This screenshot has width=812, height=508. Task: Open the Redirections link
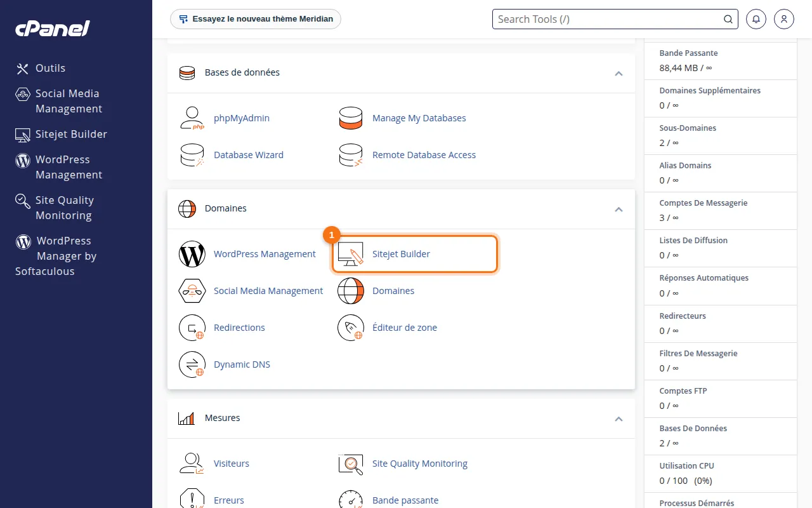click(239, 328)
